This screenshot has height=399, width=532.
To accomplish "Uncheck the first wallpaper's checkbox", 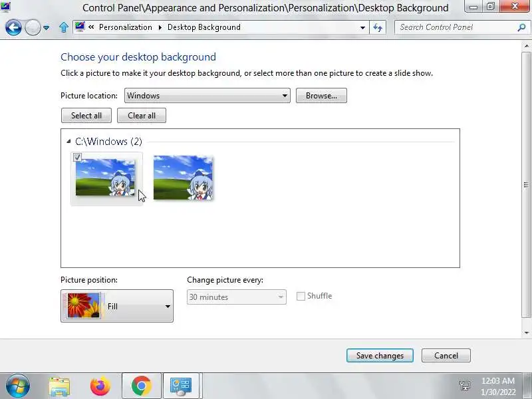I will coord(77,157).
